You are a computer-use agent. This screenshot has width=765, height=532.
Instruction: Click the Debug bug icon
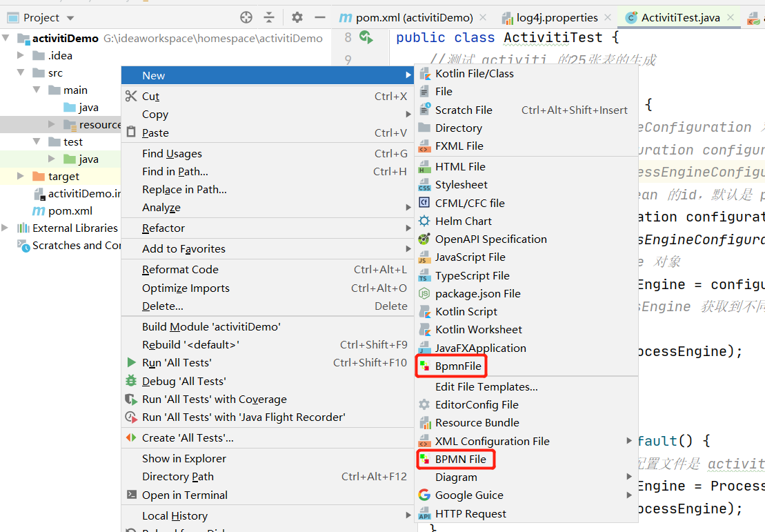[x=131, y=381]
